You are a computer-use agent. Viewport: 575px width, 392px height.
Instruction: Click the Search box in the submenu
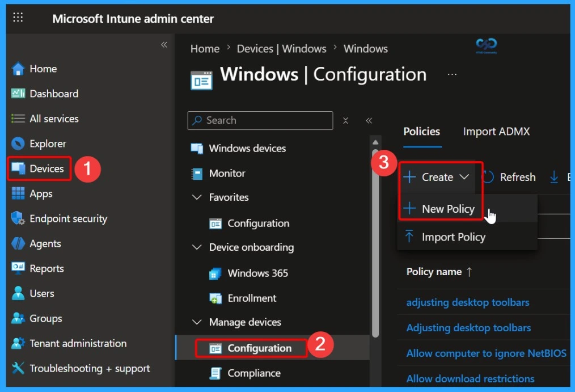[260, 120]
